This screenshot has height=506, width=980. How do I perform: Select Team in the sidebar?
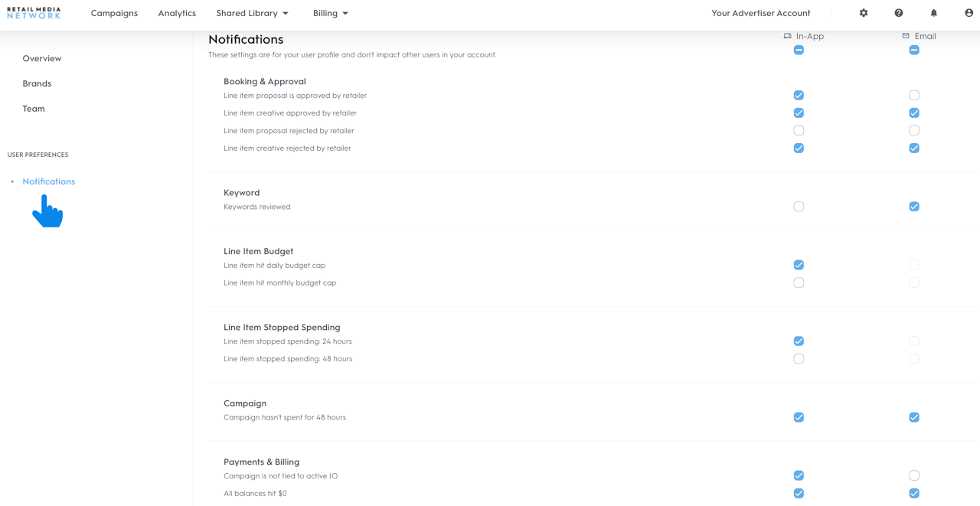34,109
